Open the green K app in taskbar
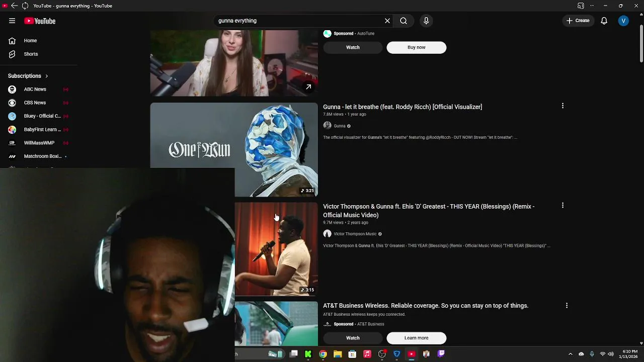 pos(308,354)
